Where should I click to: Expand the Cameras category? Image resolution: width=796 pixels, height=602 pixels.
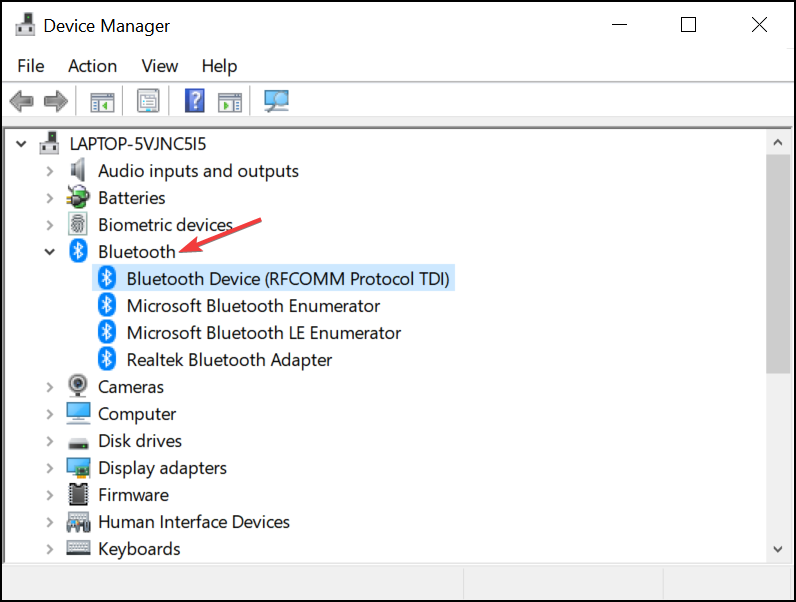pyautogui.click(x=50, y=387)
